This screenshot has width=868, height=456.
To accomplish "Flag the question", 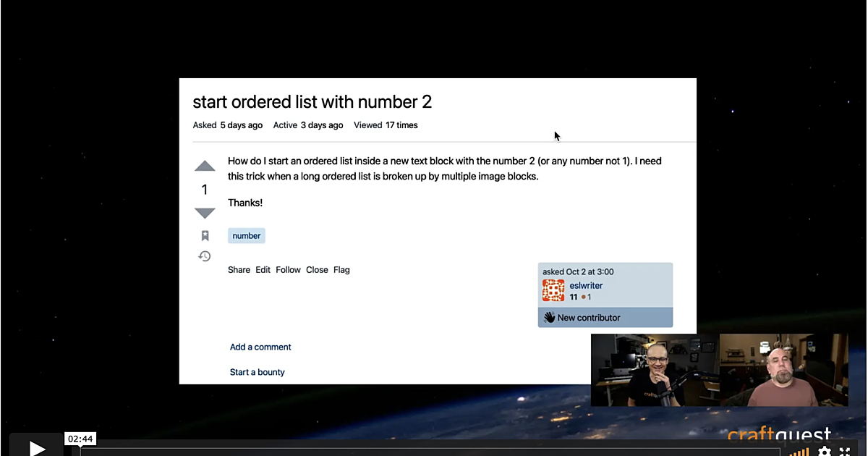I will (341, 270).
